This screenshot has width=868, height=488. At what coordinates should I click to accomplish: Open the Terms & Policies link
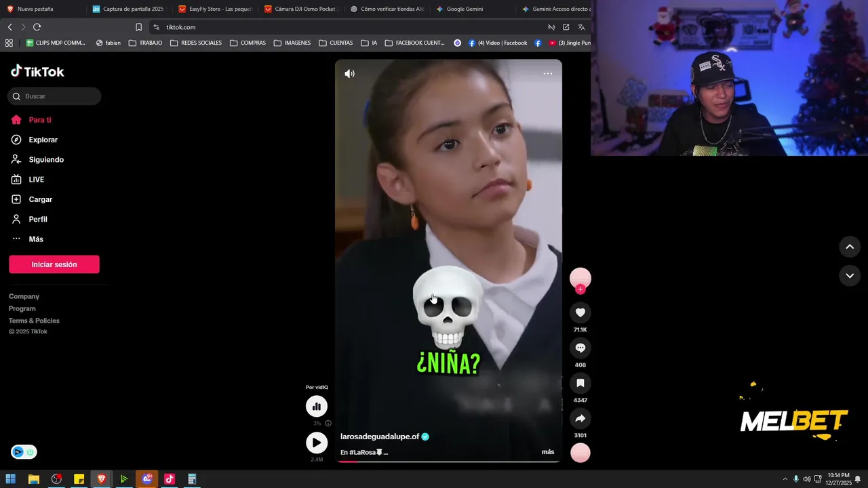[x=34, y=321]
